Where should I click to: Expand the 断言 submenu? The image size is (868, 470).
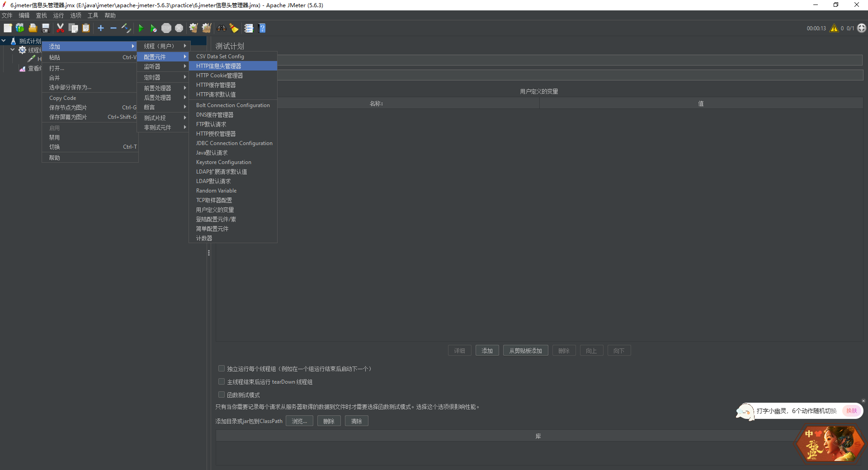pyautogui.click(x=163, y=107)
